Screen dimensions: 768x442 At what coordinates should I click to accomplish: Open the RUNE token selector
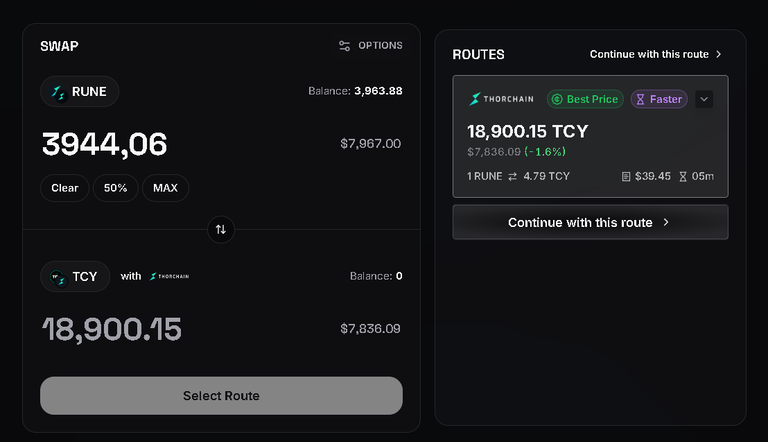[79, 92]
